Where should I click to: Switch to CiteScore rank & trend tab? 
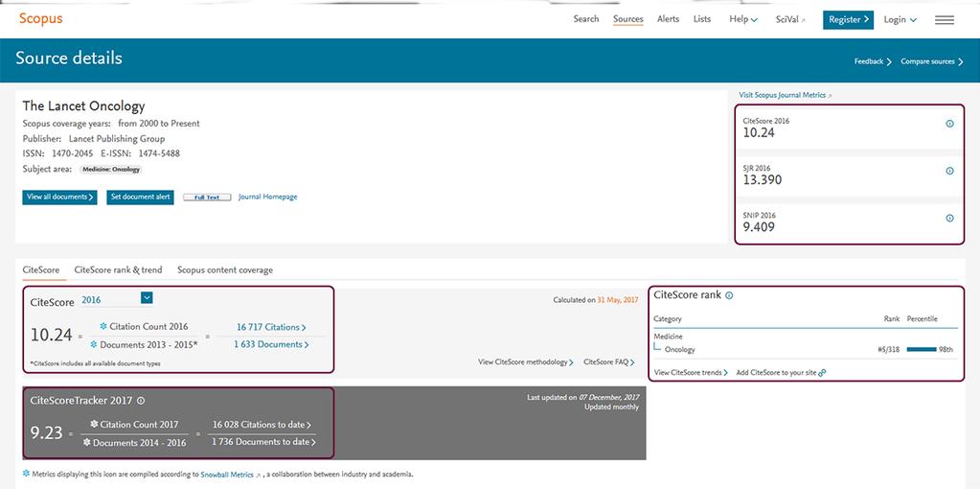tap(118, 270)
